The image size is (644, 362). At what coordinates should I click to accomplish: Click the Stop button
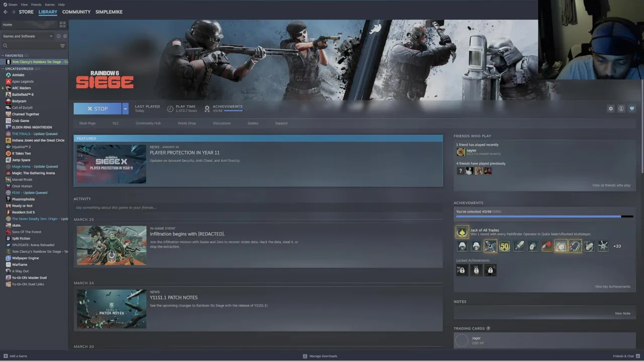[98, 109]
